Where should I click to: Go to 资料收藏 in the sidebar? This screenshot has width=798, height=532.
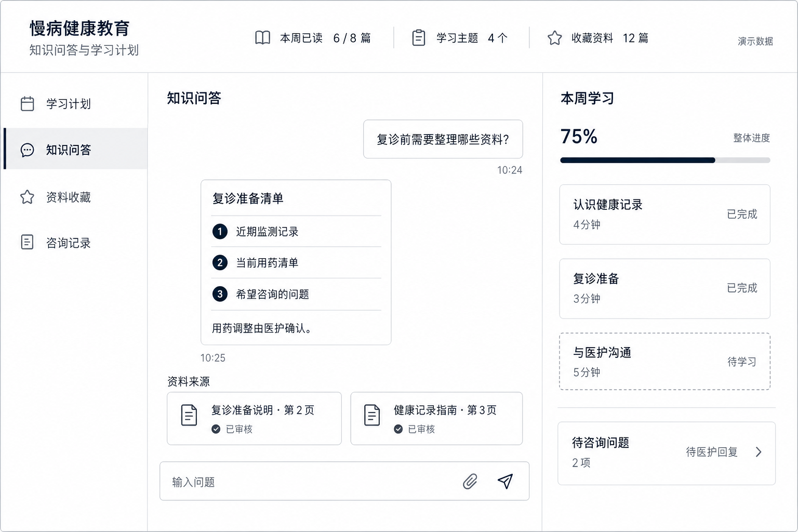(75, 197)
